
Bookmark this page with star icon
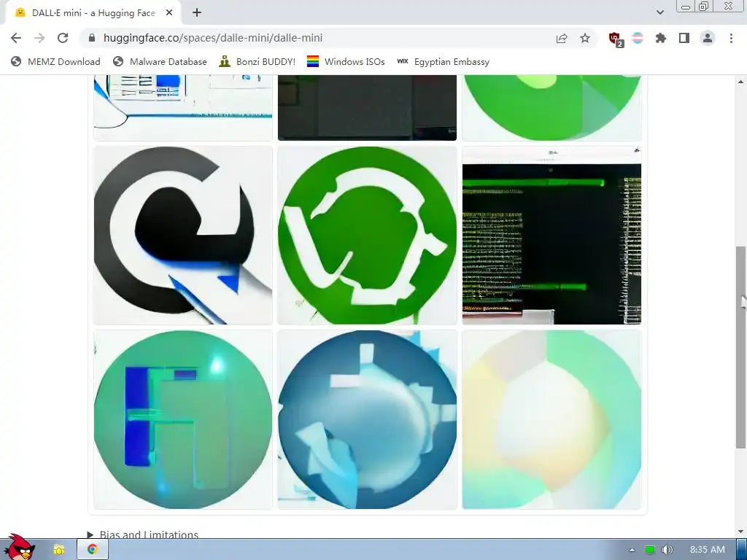pos(585,38)
